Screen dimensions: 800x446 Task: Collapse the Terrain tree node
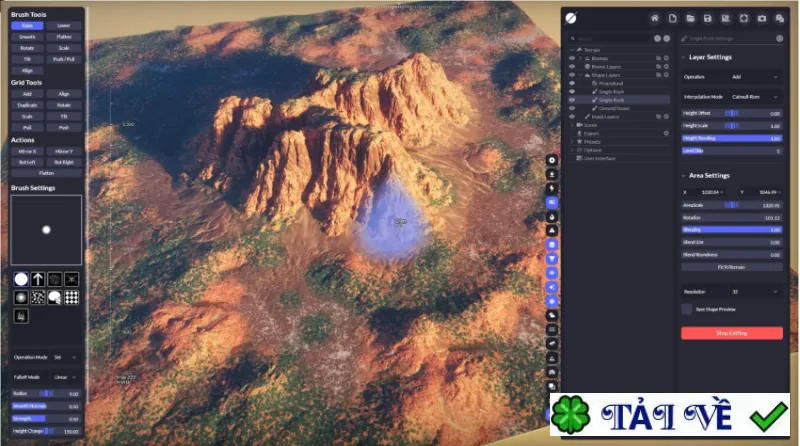point(572,50)
